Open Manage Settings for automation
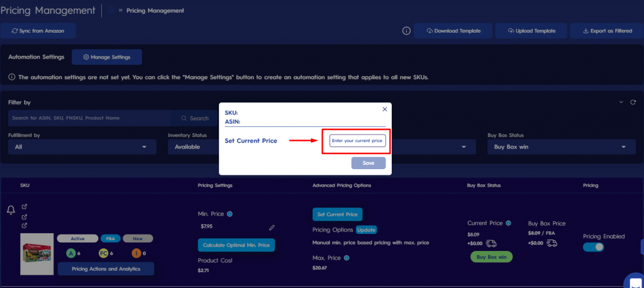This screenshot has width=644, height=288. (107, 57)
